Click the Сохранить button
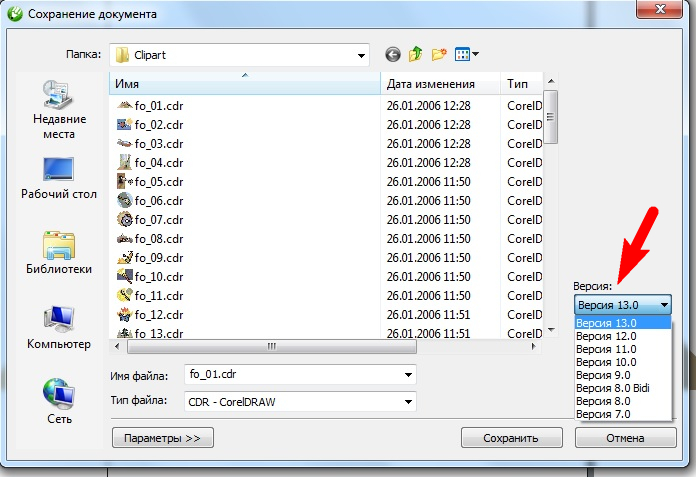The image size is (696, 477). (511, 438)
